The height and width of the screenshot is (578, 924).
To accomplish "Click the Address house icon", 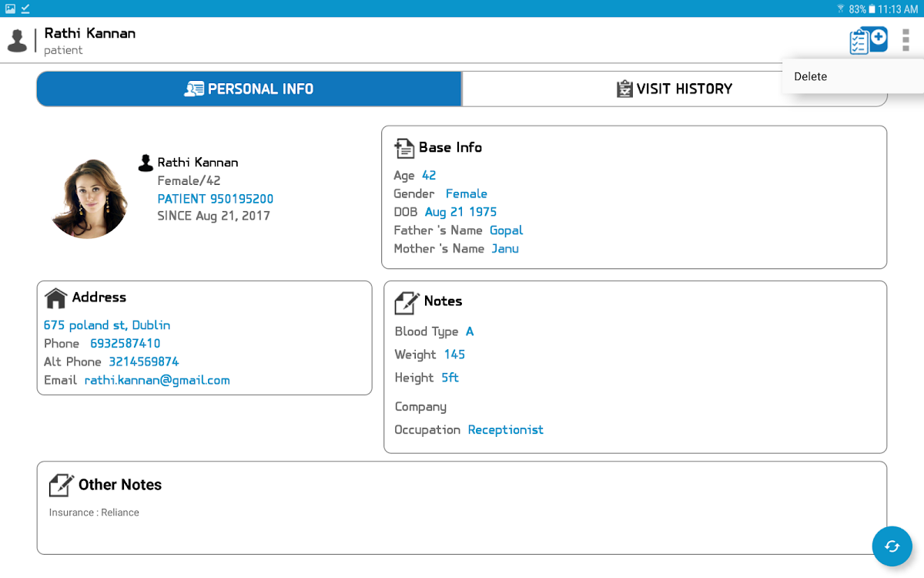I will click(x=55, y=298).
